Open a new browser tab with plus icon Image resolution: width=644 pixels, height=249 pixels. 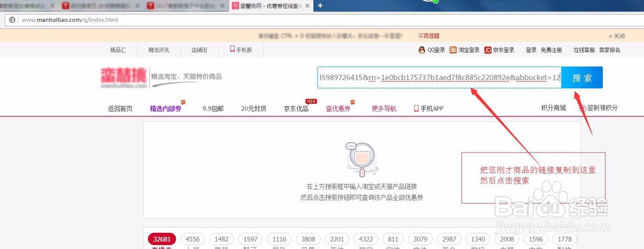click(320, 5)
